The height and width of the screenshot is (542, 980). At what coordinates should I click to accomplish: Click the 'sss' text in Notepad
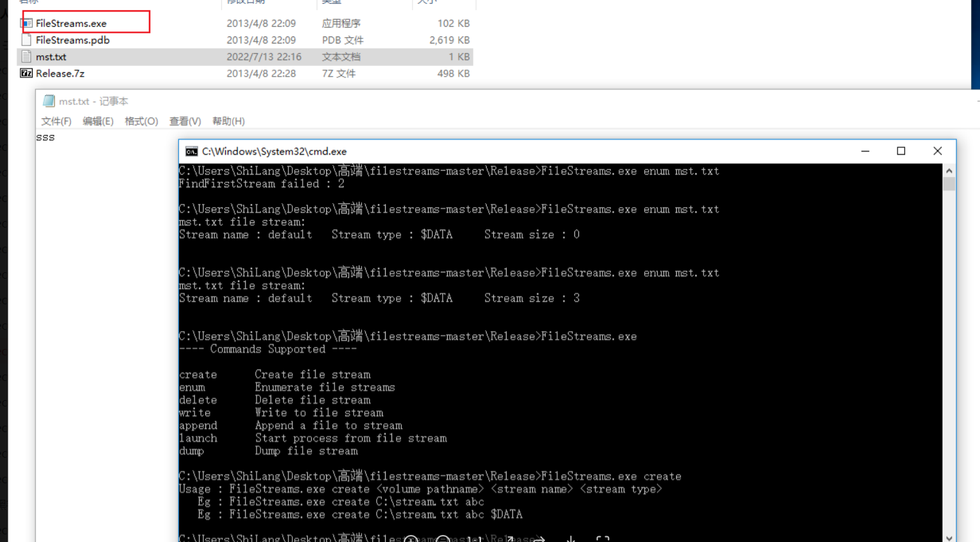pyautogui.click(x=45, y=137)
